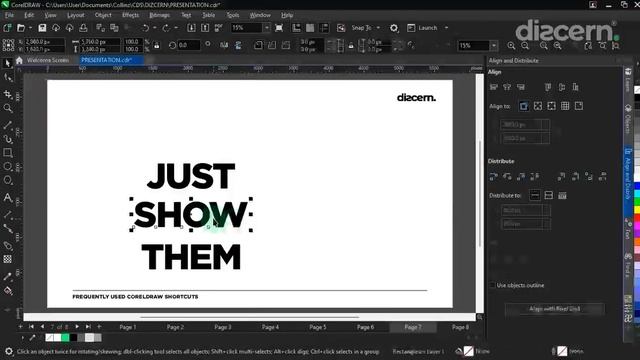Expand the document palette flyout arrow

(x=22, y=338)
